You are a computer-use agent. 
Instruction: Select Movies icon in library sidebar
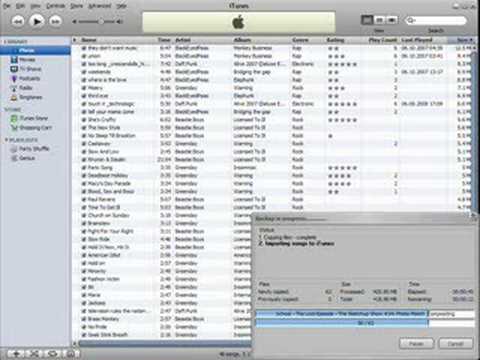coord(14,60)
